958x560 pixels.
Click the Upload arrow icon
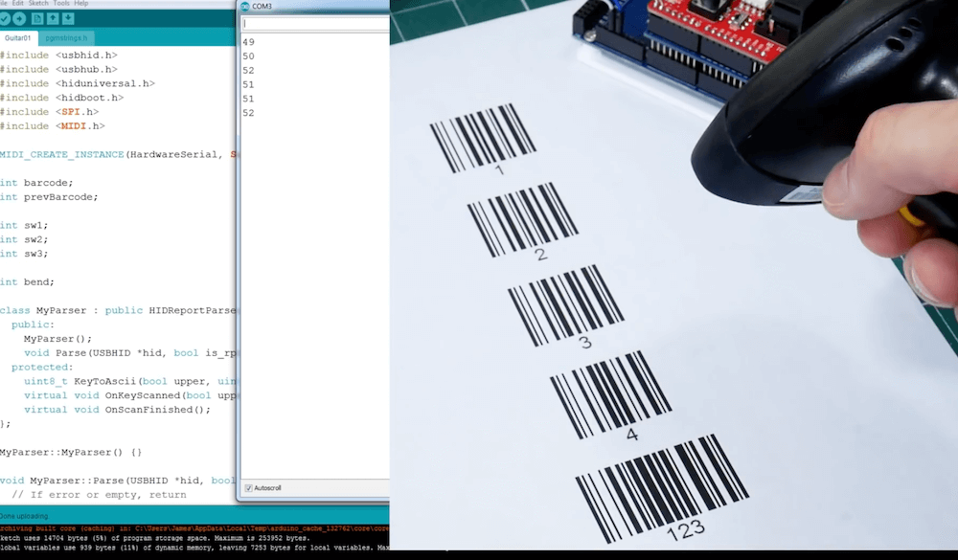point(19,19)
